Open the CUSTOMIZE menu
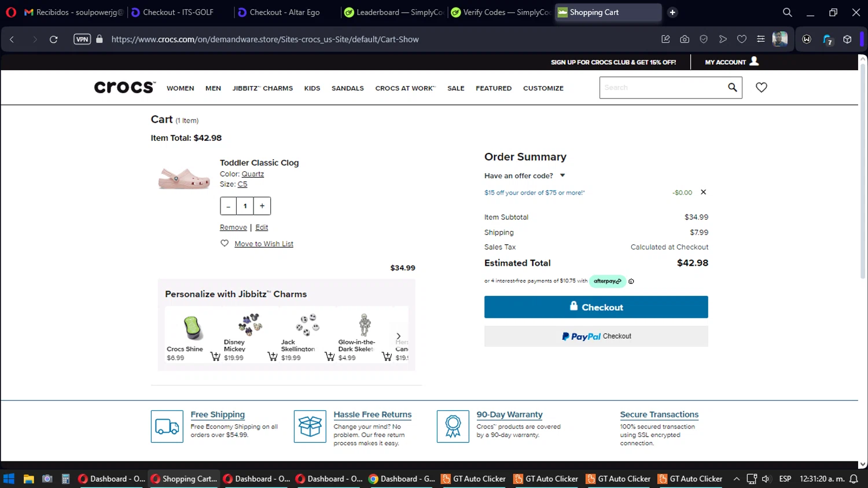 (x=543, y=89)
